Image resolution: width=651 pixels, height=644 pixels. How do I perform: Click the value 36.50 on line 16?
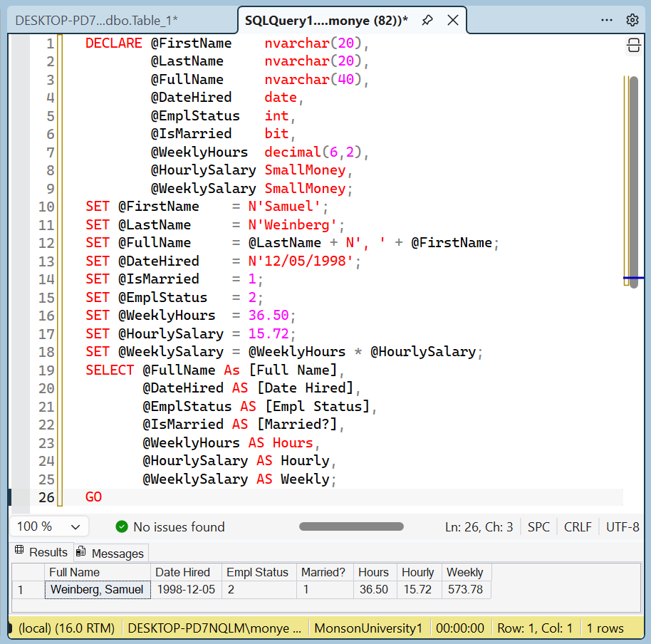coord(269,315)
